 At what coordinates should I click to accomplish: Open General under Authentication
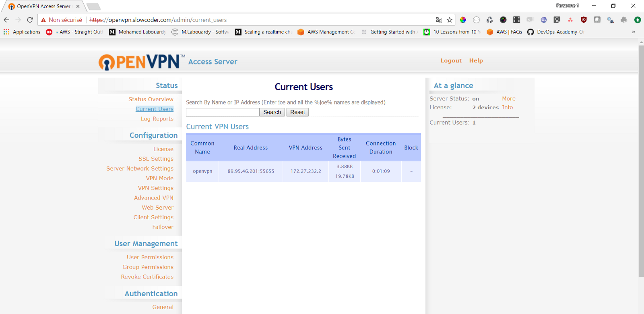pyautogui.click(x=163, y=307)
